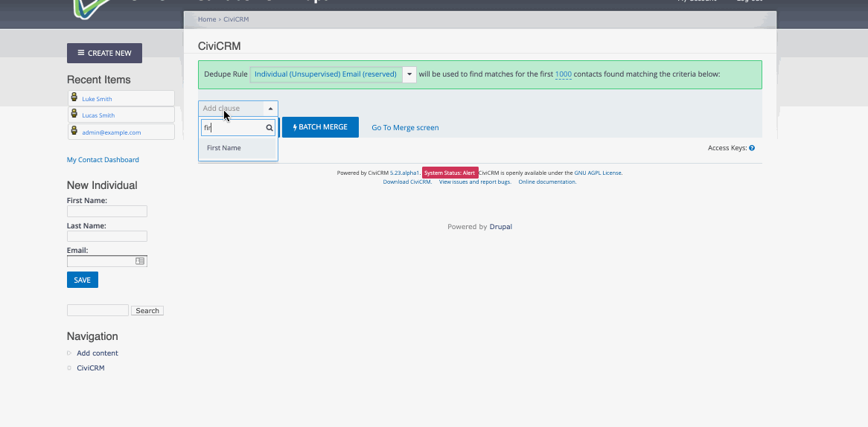Click the sidebar Search button

tap(147, 311)
